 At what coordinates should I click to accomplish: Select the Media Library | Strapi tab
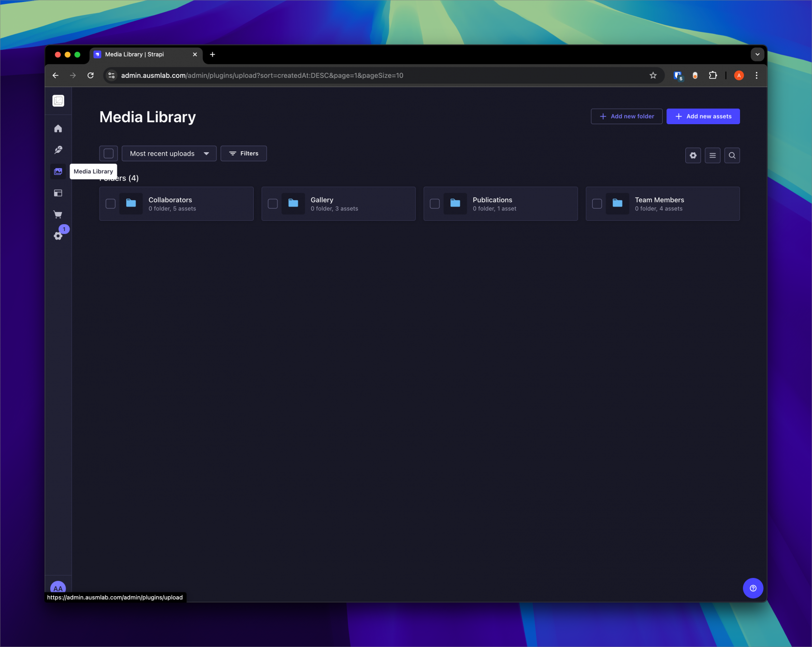140,55
